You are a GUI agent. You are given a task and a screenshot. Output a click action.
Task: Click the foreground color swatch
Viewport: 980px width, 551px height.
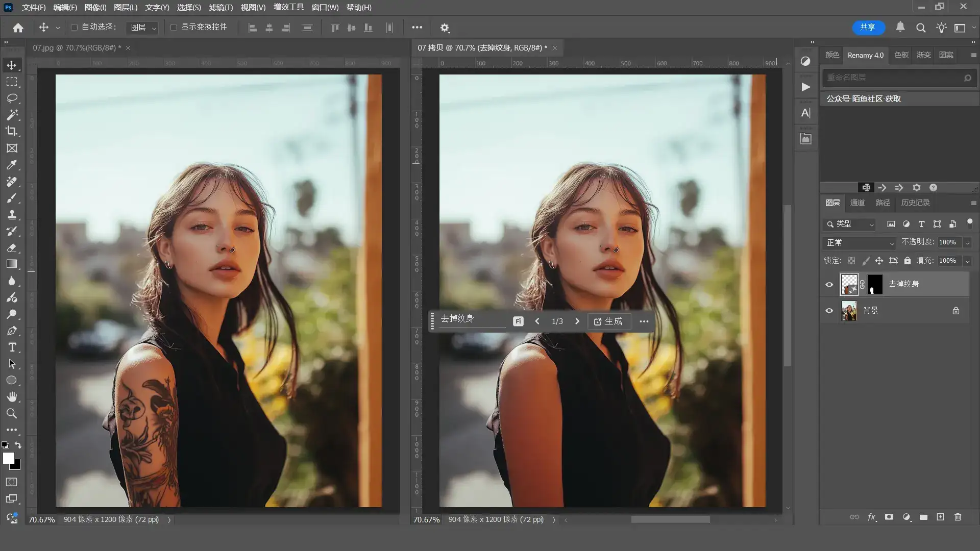tap(8, 458)
